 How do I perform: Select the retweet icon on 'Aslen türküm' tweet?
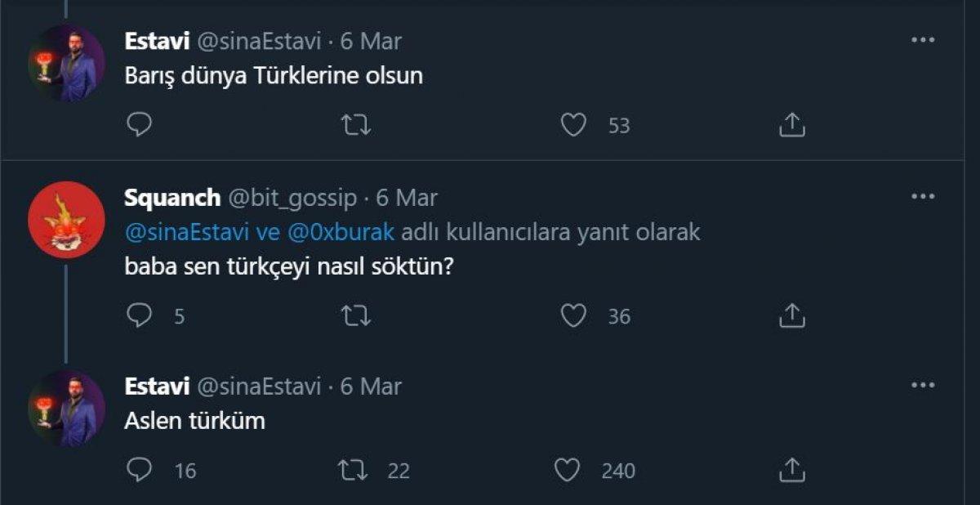pos(354,471)
